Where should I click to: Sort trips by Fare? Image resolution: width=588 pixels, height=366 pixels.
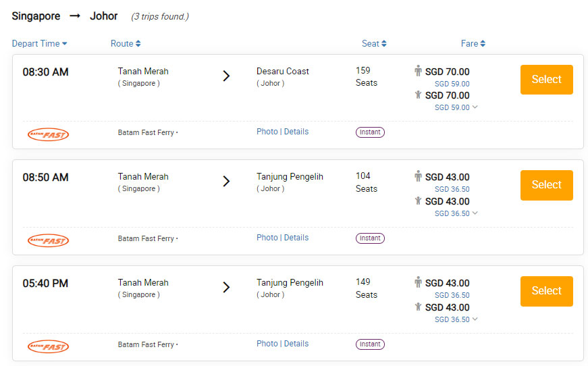473,43
